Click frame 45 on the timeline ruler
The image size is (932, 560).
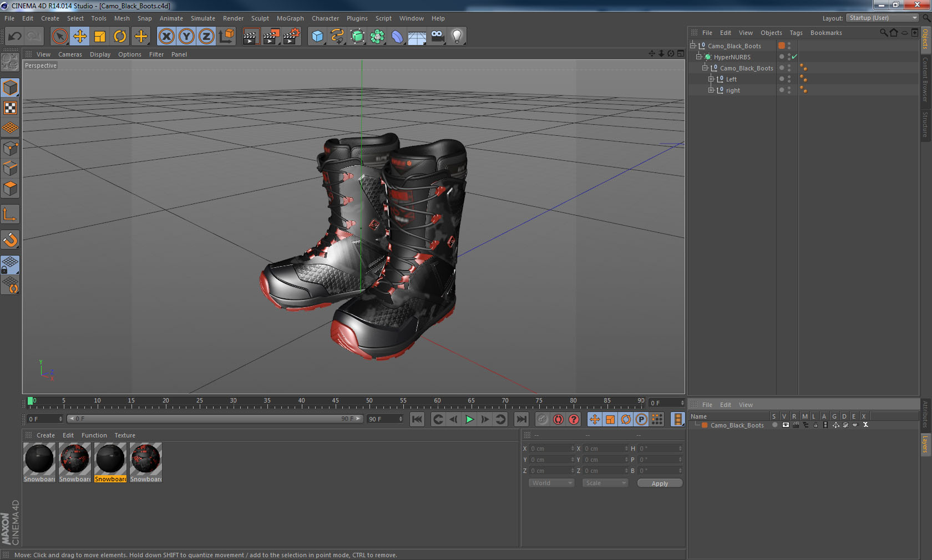335,403
